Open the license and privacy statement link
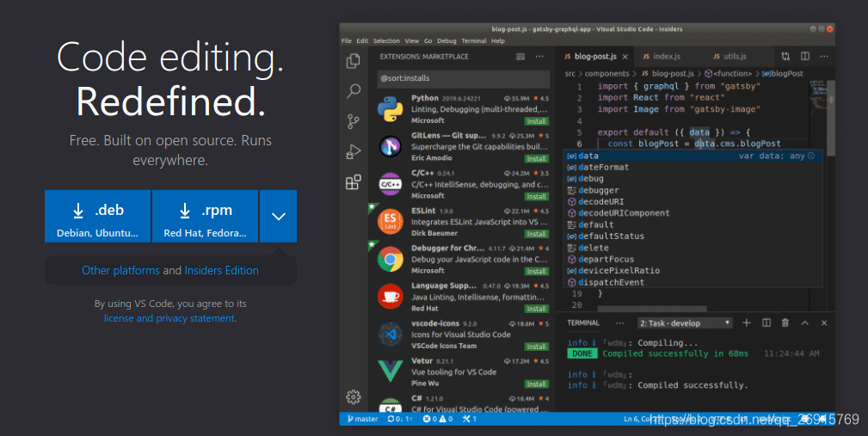This screenshot has width=868, height=436. [169, 318]
